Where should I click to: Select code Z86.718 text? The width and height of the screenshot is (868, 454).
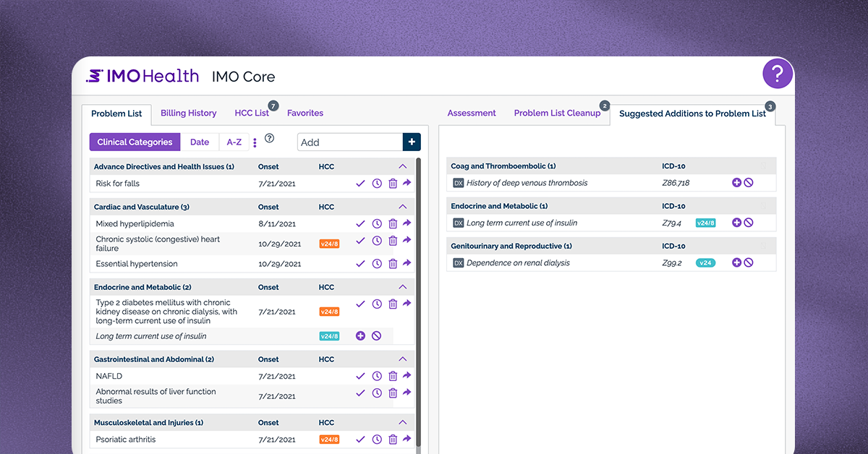(676, 183)
